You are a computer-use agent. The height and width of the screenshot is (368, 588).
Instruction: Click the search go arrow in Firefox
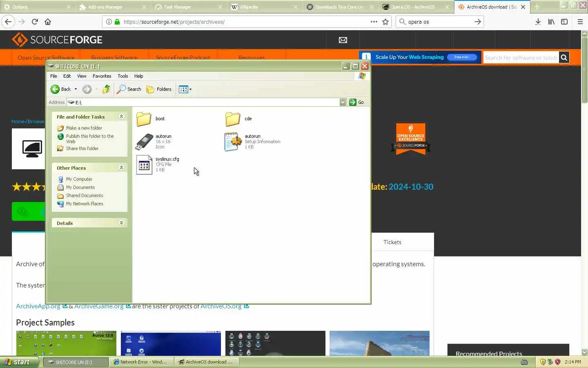477,22
